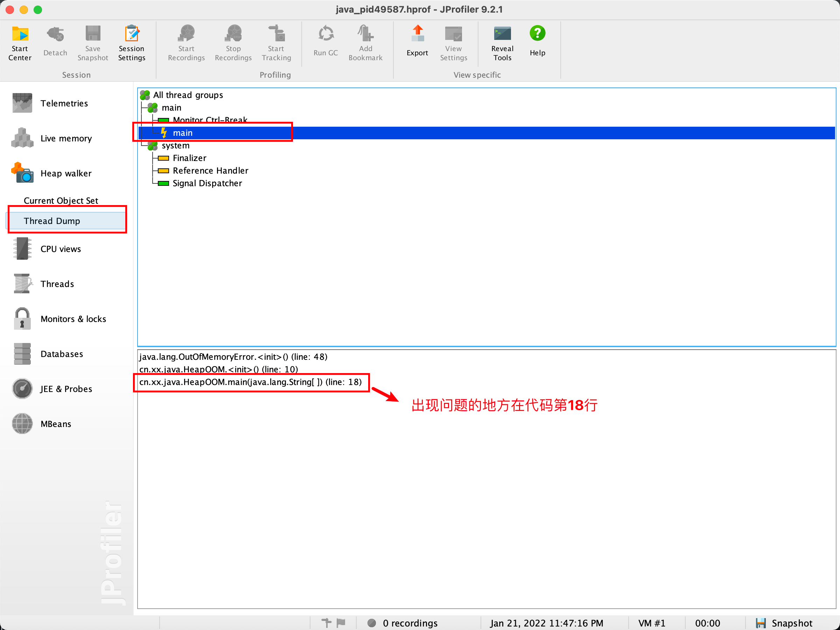The width and height of the screenshot is (840, 630).
Task: Click the green Help icon
Action: point(537,33)
